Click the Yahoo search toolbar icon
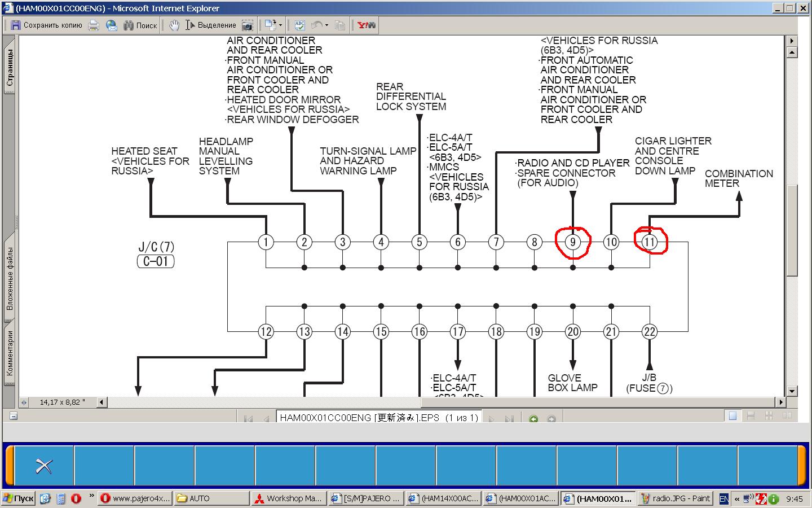 (366, 25)
